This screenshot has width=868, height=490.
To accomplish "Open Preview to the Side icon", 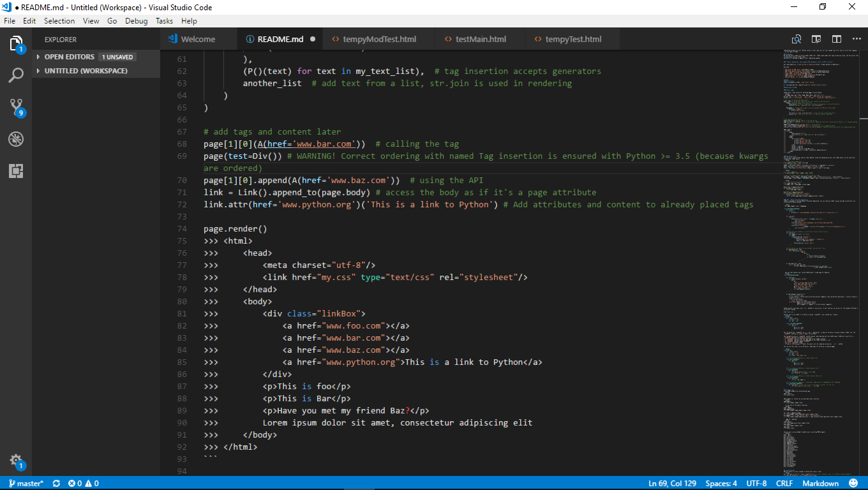I will pyautogui.click(x=816, y=39).
